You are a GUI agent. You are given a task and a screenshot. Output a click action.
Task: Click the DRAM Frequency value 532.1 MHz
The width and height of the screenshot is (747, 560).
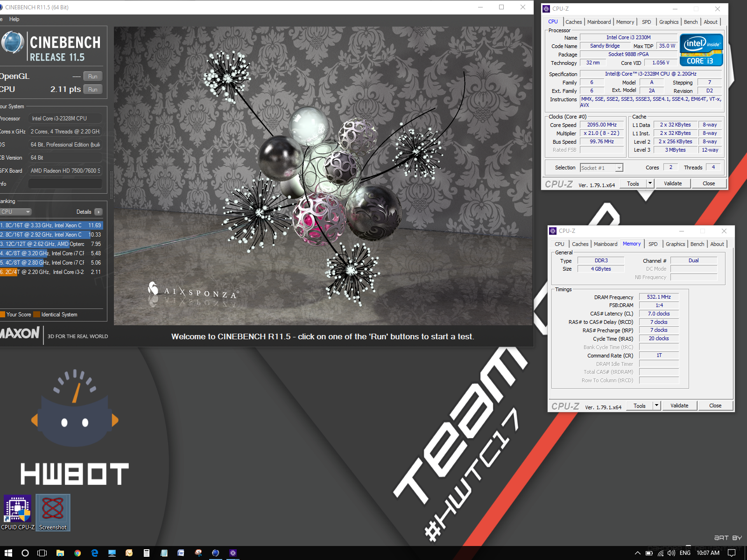point(659,297)
